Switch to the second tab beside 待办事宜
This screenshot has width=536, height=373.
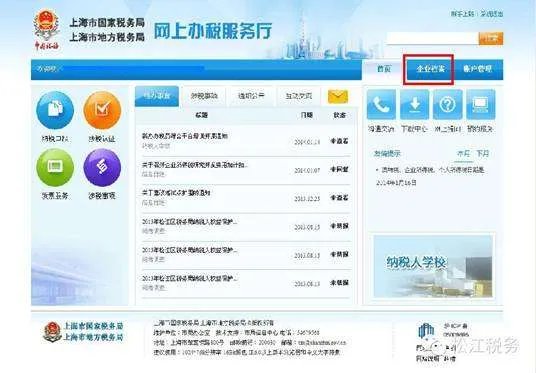204,96
